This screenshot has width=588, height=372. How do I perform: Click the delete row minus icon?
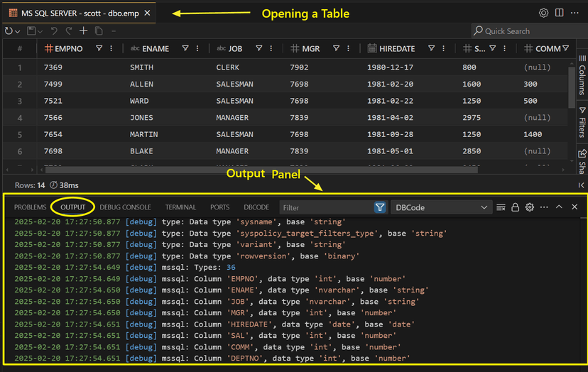[x=114, y=31]
